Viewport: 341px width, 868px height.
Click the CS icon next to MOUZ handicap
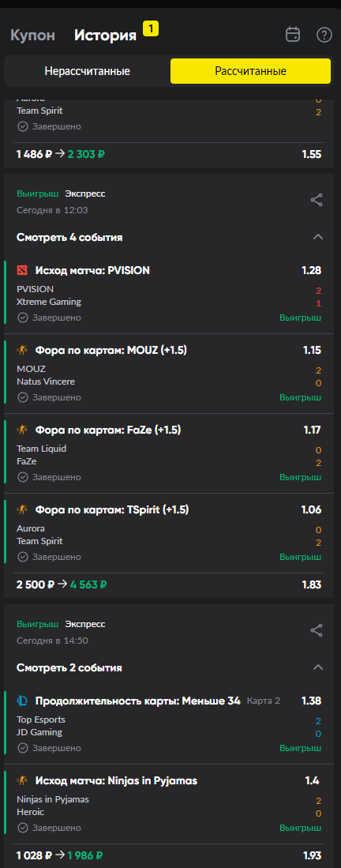pos(22,350)
